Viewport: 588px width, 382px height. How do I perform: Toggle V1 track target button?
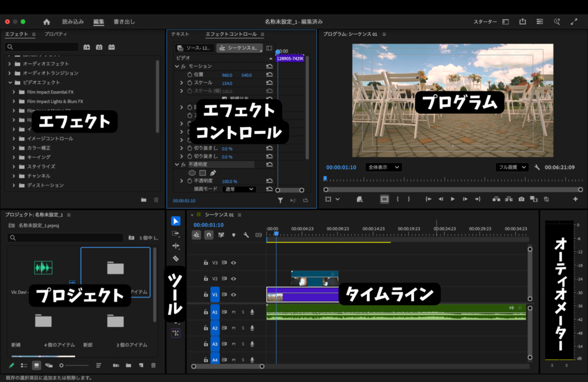215,295
